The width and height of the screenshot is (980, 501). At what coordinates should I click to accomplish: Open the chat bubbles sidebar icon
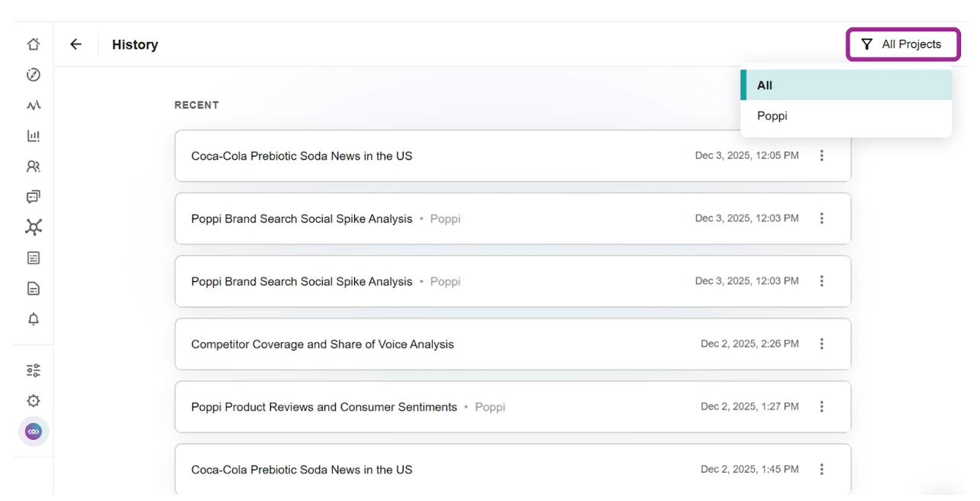pyautogui.click(x=34, y=197)
